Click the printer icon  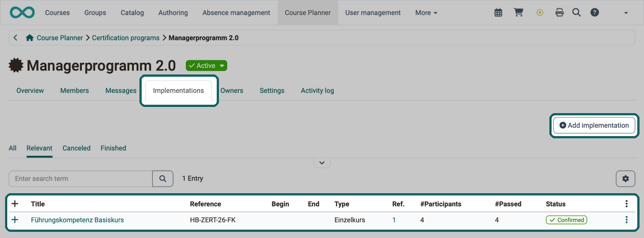tap(559, 13)
